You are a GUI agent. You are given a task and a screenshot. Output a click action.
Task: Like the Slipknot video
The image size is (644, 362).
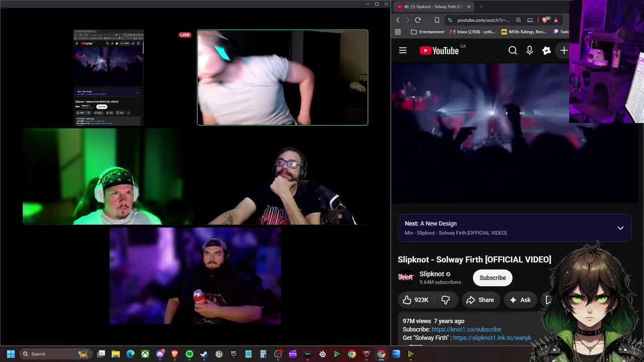click(x=416, y=300)
